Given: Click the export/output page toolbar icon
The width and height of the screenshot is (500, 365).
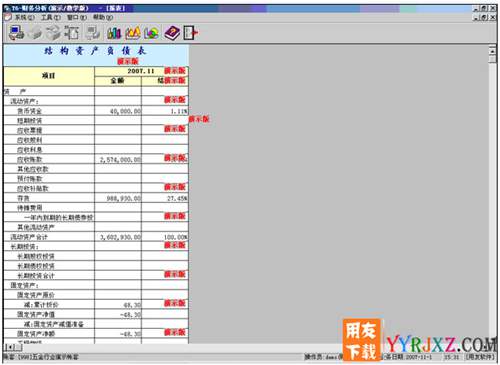Looking at the screenshot, I should [72, 33].
